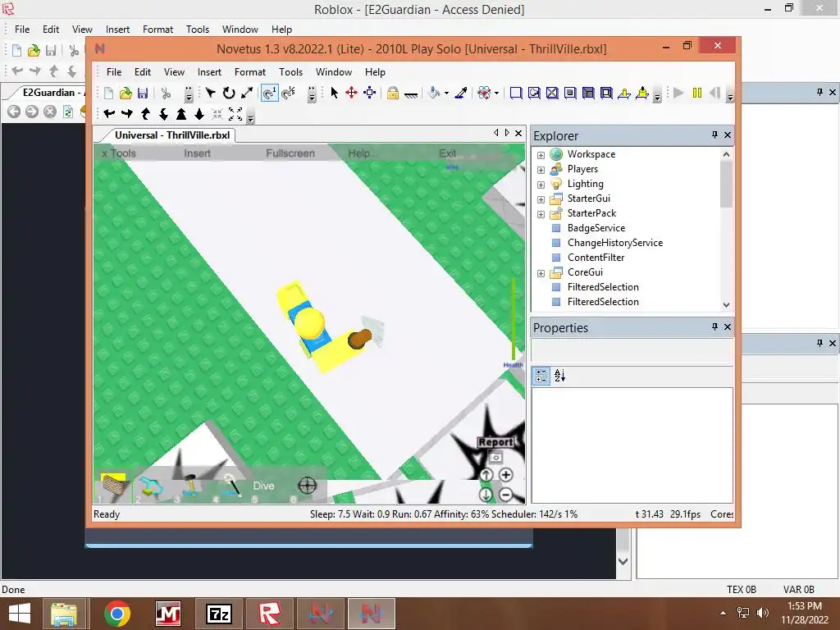Click the grayed Play triangle button
The image size is (840, 630).
pos(678,93)
